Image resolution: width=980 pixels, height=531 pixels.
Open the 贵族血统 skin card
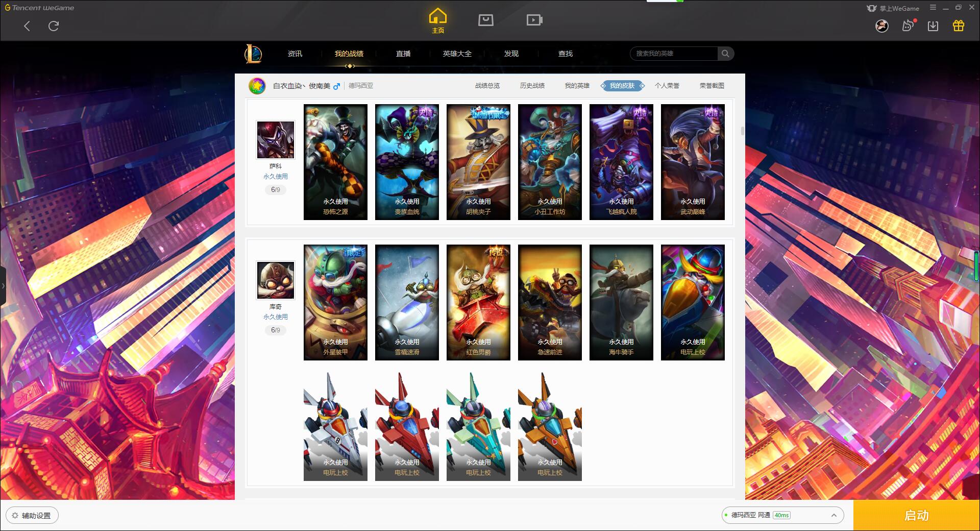coord(407,162)
